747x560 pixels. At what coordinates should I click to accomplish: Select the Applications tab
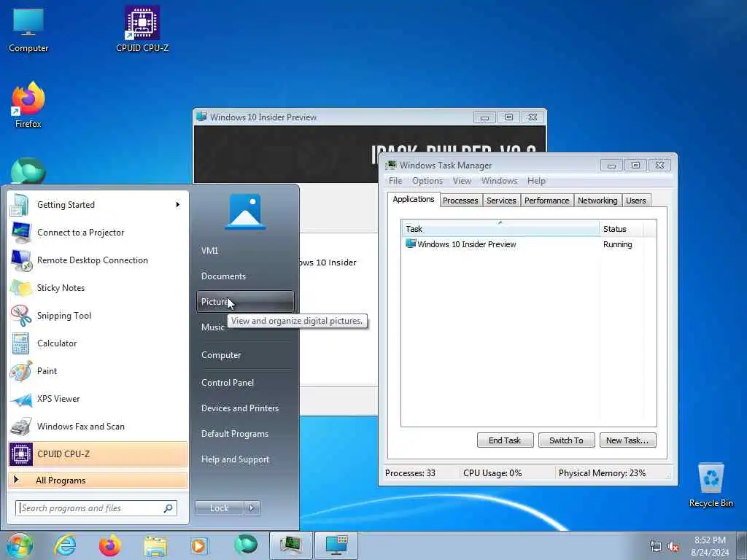[x=413, y=199]
